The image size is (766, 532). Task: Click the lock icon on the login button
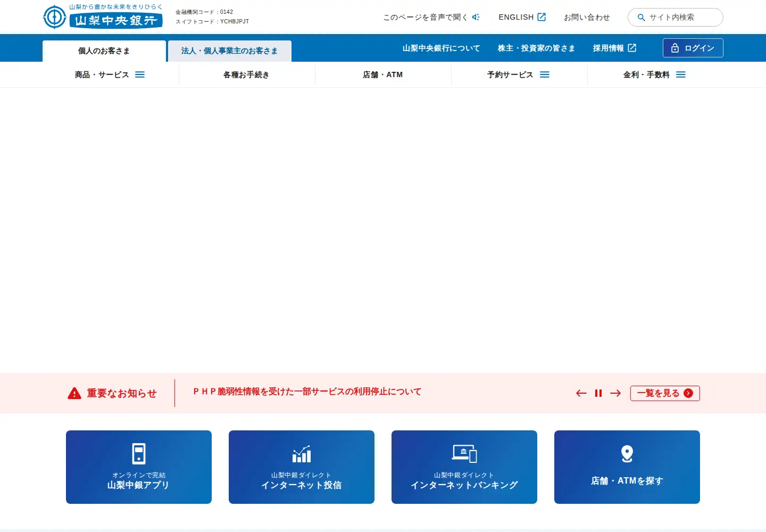675,48
